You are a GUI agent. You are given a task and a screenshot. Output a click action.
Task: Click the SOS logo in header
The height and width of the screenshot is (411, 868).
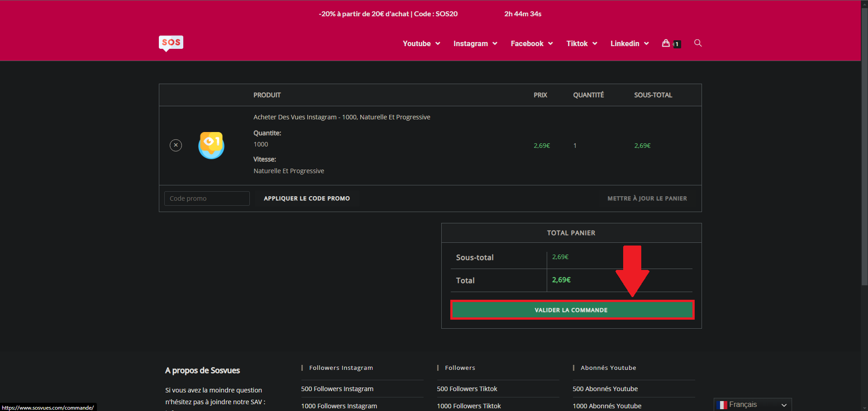point(171,43)
